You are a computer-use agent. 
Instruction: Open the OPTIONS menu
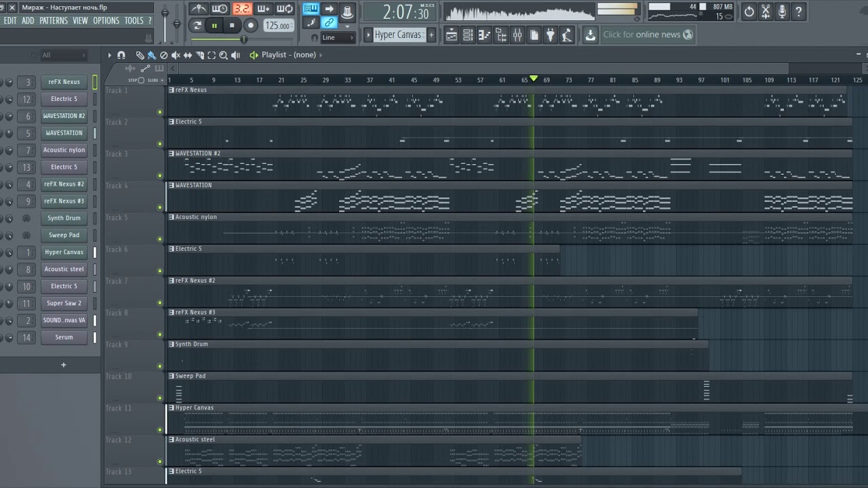106,21
